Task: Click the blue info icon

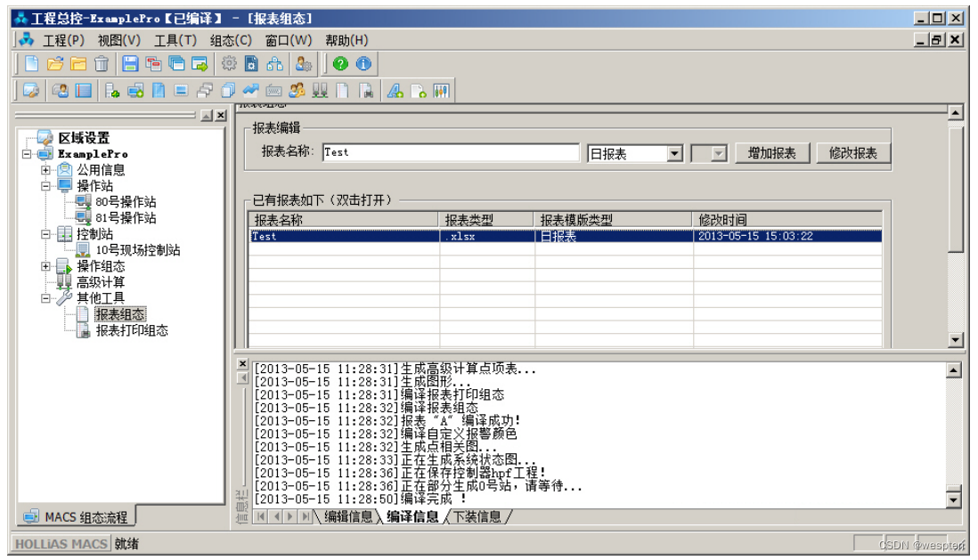Action: 363,63
